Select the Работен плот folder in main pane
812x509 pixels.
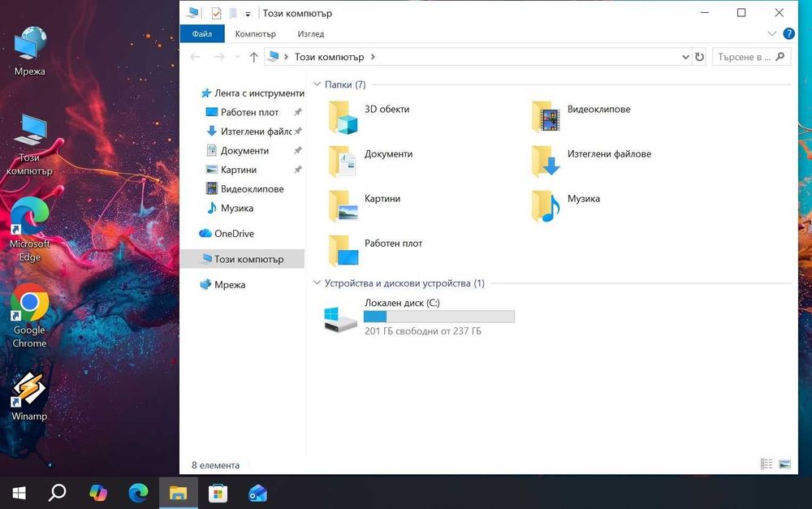pyautogui.click(x=343, y=251)
